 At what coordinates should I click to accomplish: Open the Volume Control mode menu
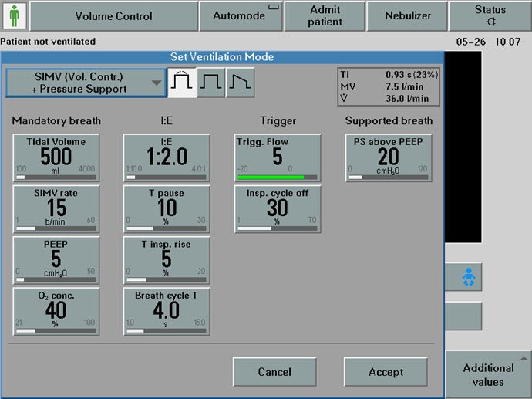pos(114,16)
